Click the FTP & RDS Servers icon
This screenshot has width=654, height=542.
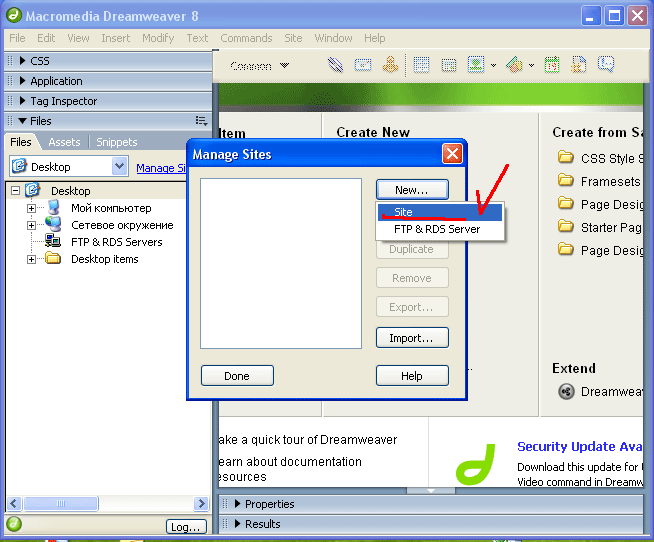pyautogui.click(x=53, y=241)
